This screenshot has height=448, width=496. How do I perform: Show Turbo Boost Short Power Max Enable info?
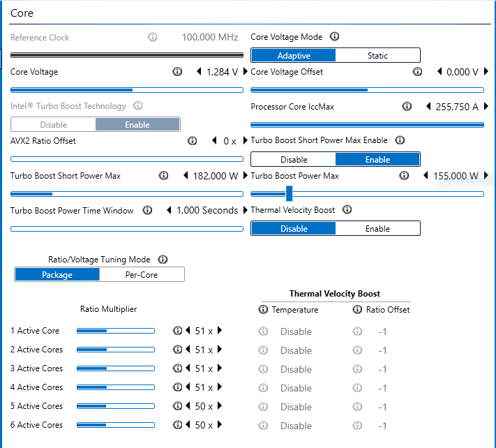click(x=400, y=140)
